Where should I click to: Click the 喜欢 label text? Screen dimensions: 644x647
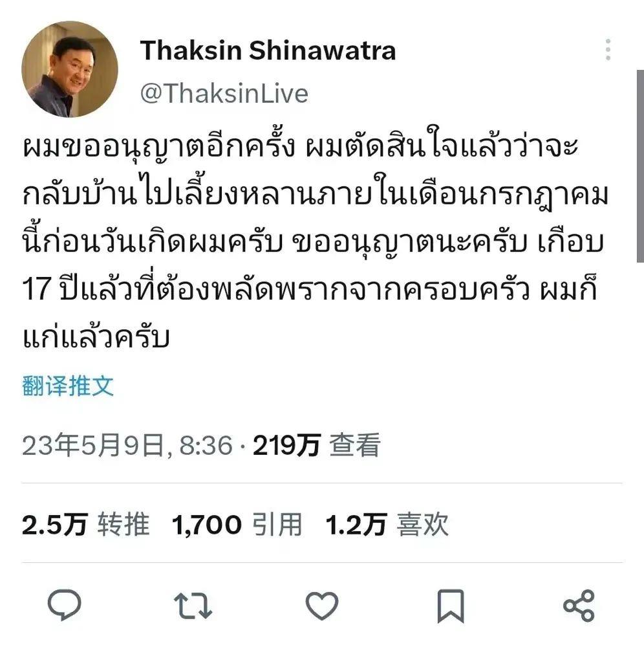click(423, 525)
